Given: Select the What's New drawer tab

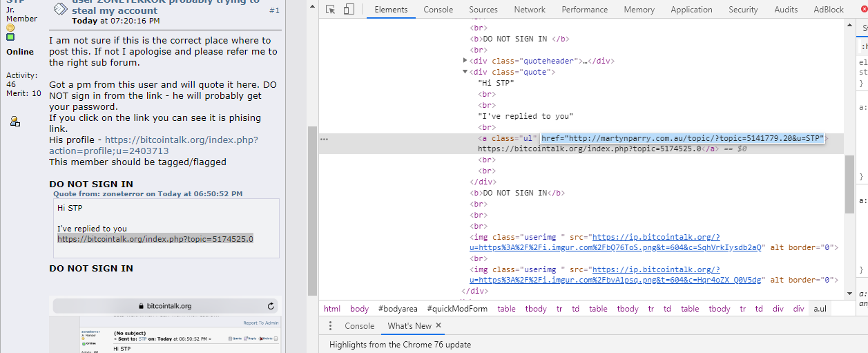Looking at the screenshot, I should 409,326.
